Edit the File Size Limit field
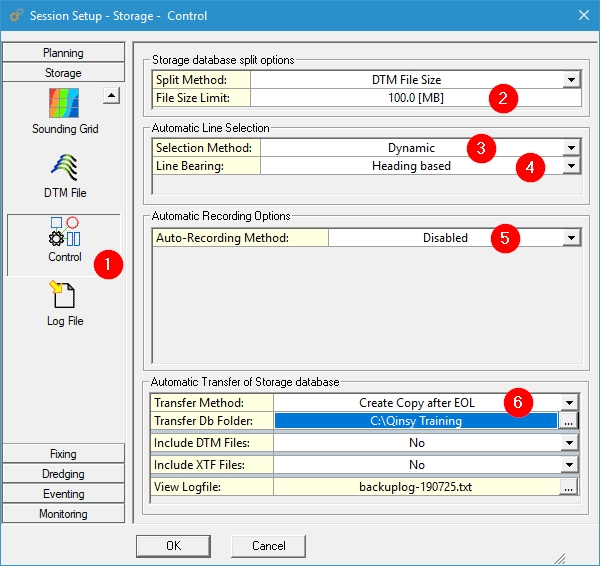 [415, 98]
